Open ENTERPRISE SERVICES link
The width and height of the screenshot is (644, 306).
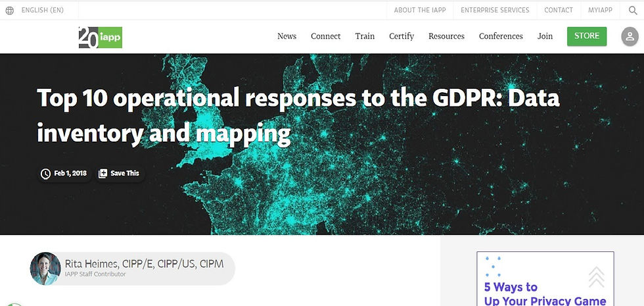click(495, 11)
